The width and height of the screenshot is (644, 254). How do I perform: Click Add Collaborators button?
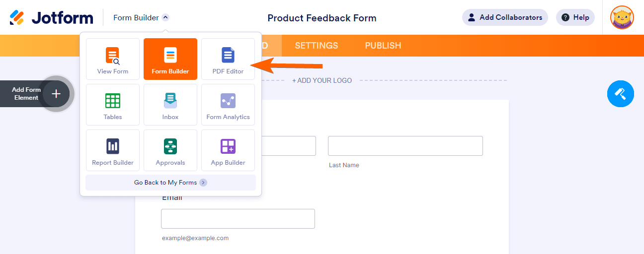coord(505,17)
